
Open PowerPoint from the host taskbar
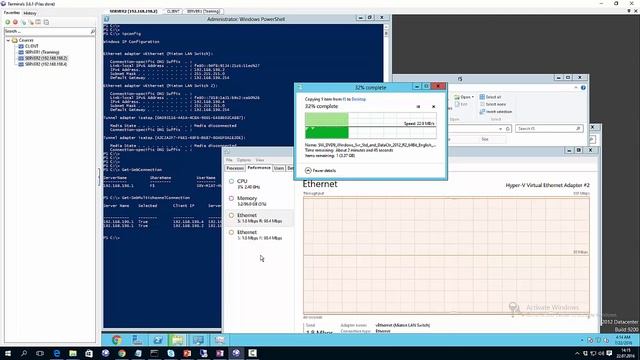(187, 353)
